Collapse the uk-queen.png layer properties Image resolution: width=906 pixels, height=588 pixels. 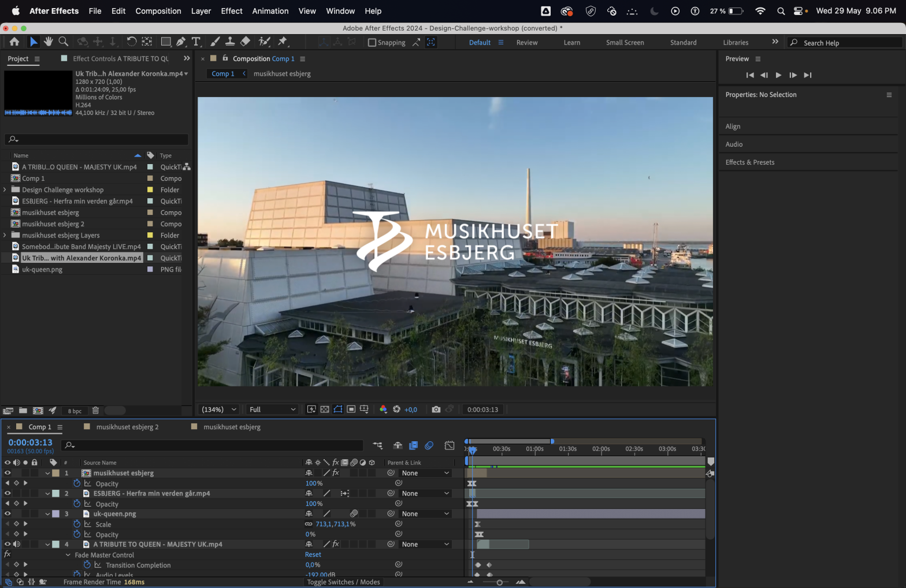click(x=47, y=513)
